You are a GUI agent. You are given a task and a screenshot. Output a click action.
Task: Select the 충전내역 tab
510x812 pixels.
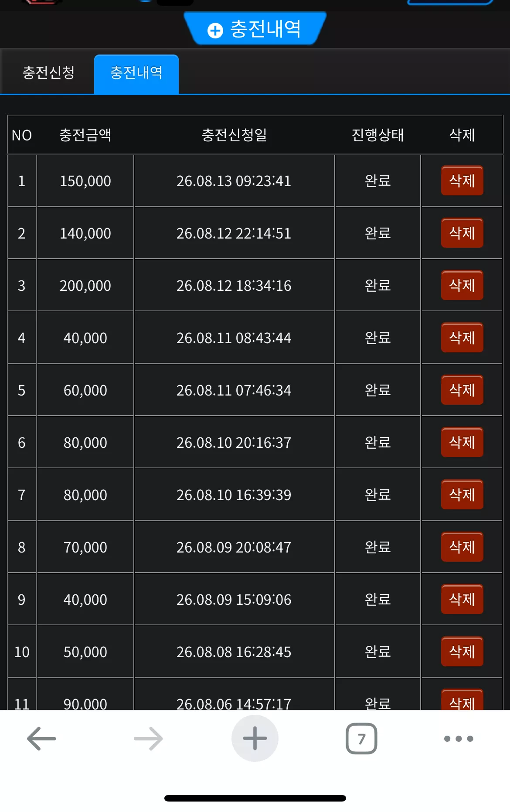tap(136, 74)
